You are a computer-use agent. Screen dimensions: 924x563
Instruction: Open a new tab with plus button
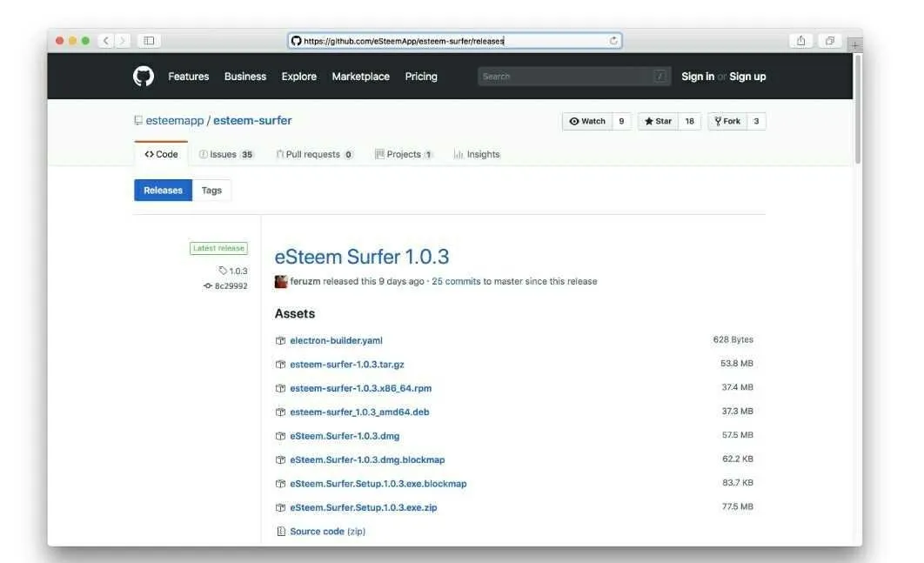click(854, 44)
